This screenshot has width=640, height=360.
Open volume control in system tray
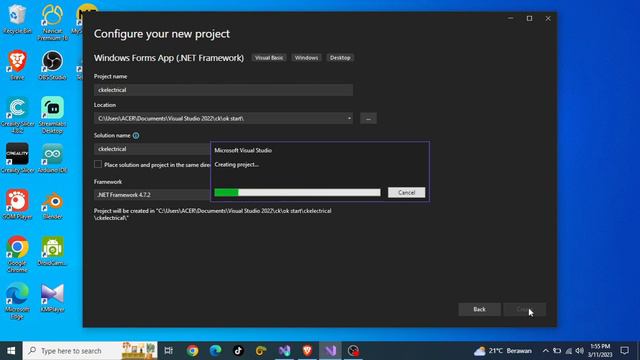(580, 351)
